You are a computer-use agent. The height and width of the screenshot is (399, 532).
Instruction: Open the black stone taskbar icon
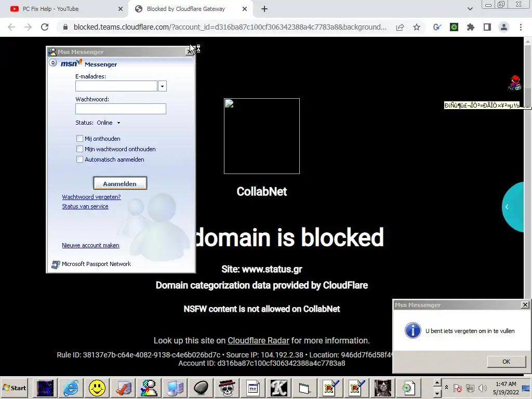tap(201, 388)
